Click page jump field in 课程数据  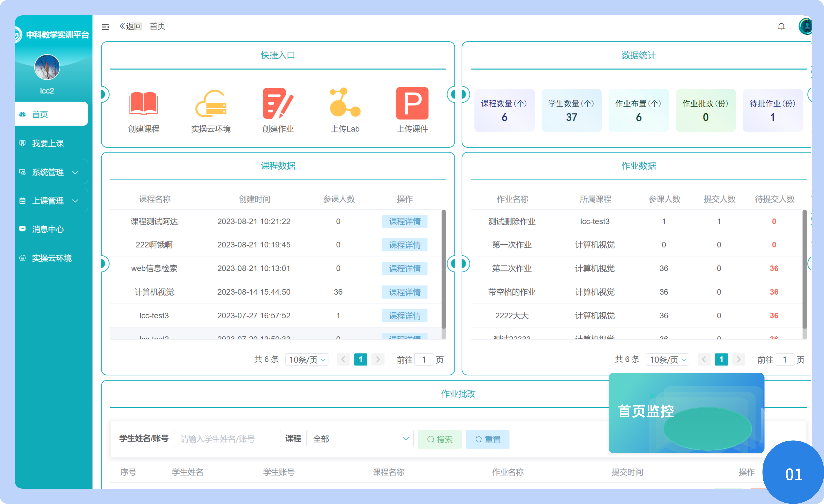pos(424,360)
